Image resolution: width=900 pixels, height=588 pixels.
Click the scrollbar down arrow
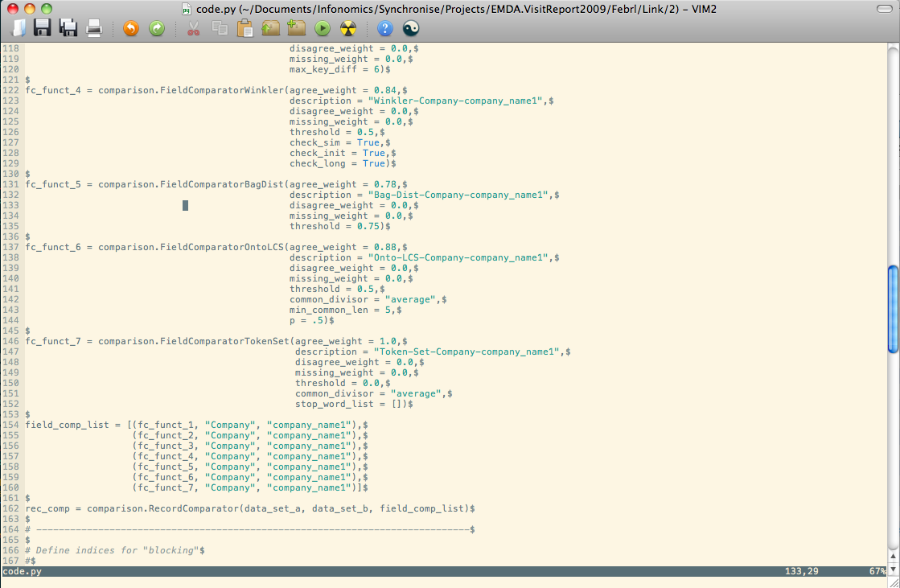[x=893, y=569]
